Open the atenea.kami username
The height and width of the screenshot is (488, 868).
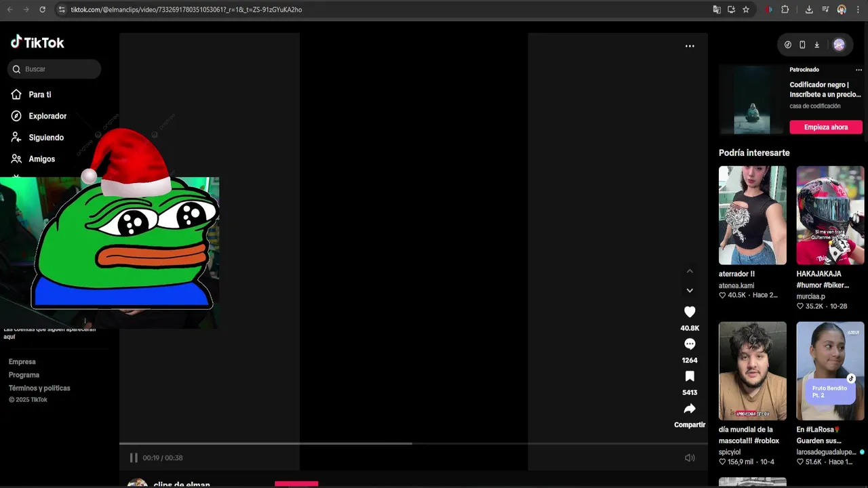click(x=736, y=285)
